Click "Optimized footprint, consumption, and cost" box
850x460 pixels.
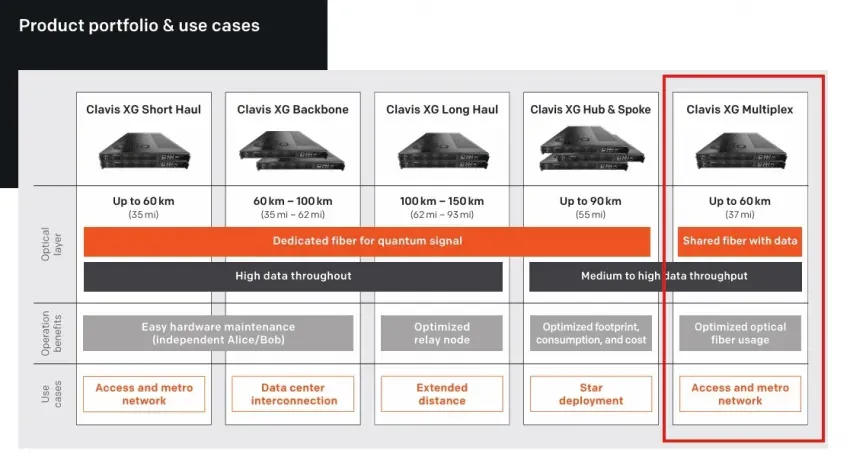[591, 333]
